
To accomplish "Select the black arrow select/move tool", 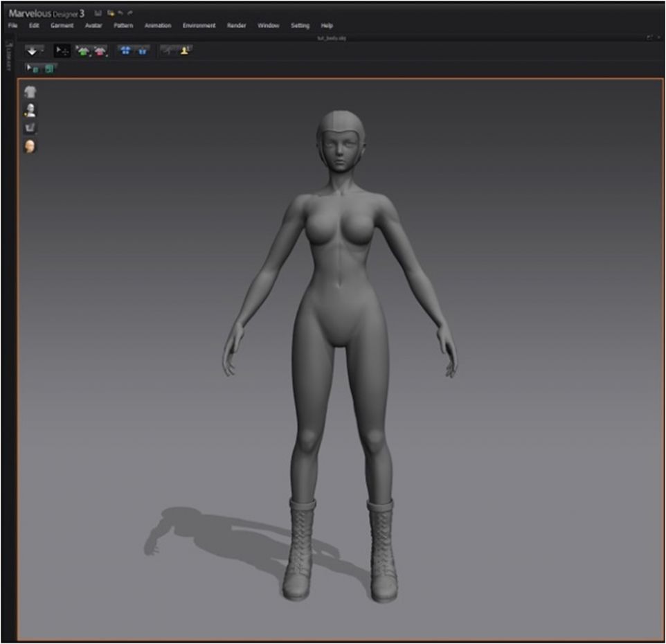I will pyautogui.click(x=62, y=51).
